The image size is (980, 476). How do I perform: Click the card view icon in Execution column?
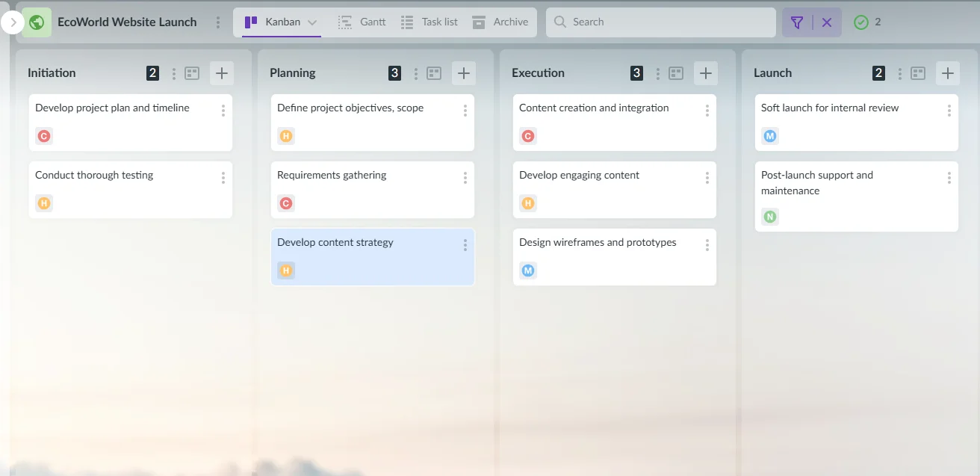pyautogui.click(x=676, y=73)
